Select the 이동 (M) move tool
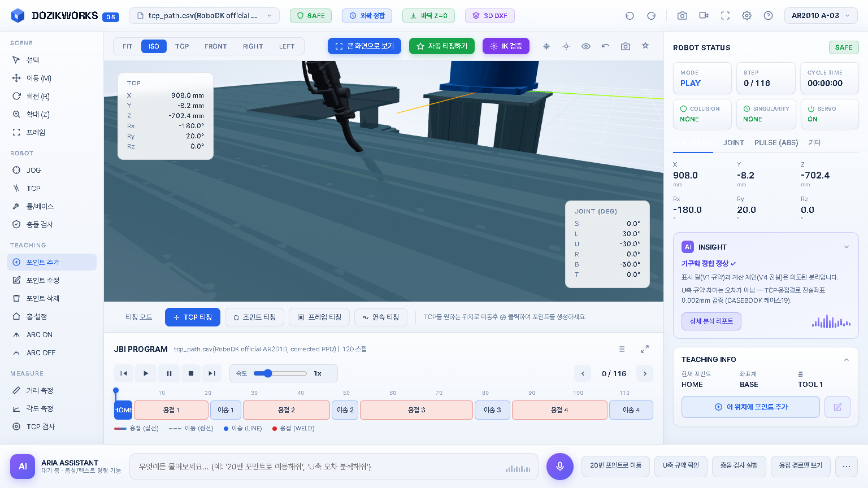868x488 pixels. [x=51, y=78]
